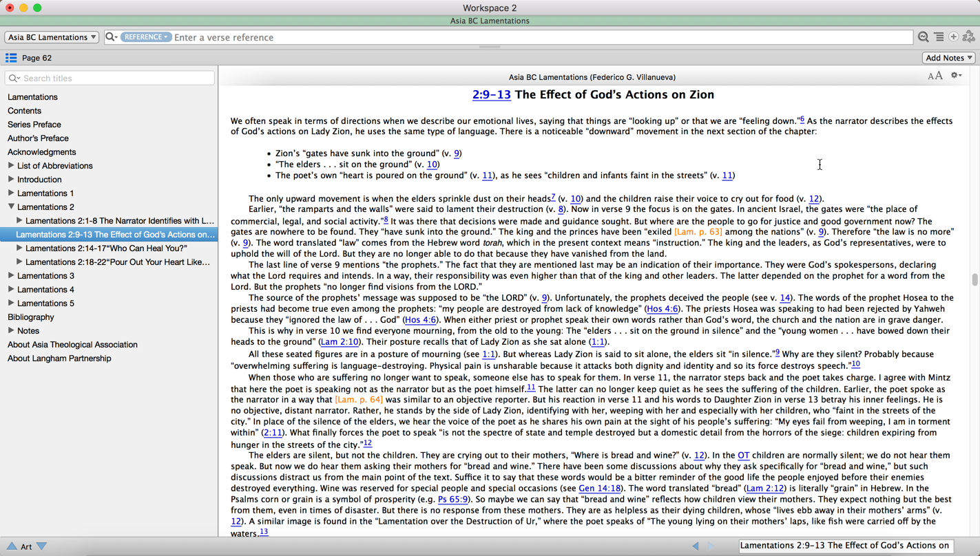This screenshot has height=556, width=980.
Task: Click the Art label at bottom left
Action: point(26,546)
